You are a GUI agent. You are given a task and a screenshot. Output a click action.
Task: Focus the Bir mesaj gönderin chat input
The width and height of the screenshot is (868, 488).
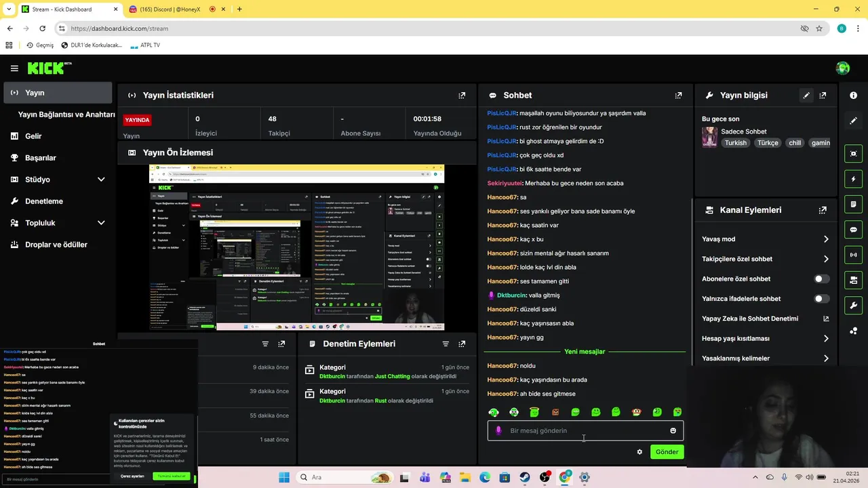tap(585, 430)
